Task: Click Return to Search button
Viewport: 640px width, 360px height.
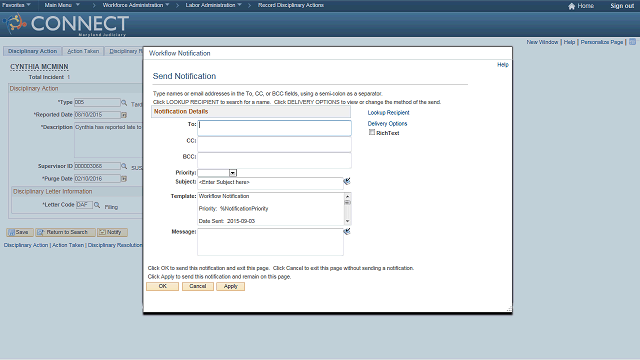Action: (65, 232)
